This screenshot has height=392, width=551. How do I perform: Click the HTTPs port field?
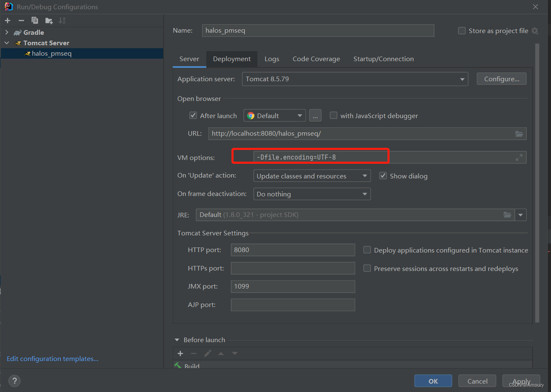pyautogui.click(x=293, y=268)
